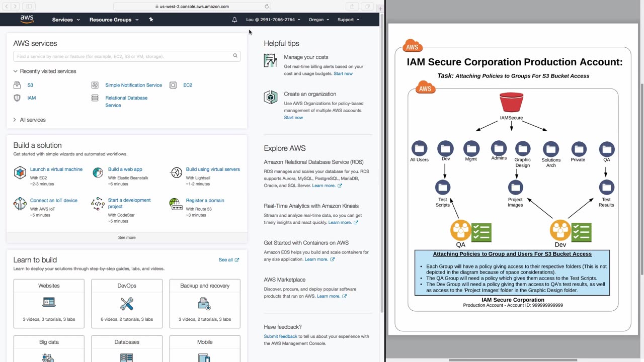Screen dimensions: 644x362
Task: Open the EC2 service link
Action: [x=188, y=85]
